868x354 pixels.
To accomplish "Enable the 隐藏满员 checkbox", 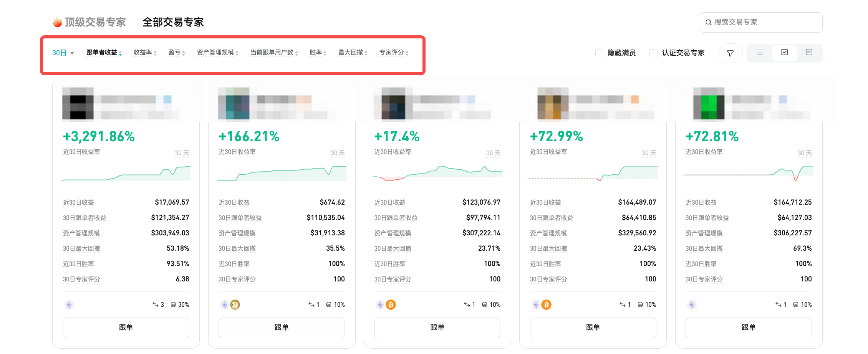I will coord(599,53).
